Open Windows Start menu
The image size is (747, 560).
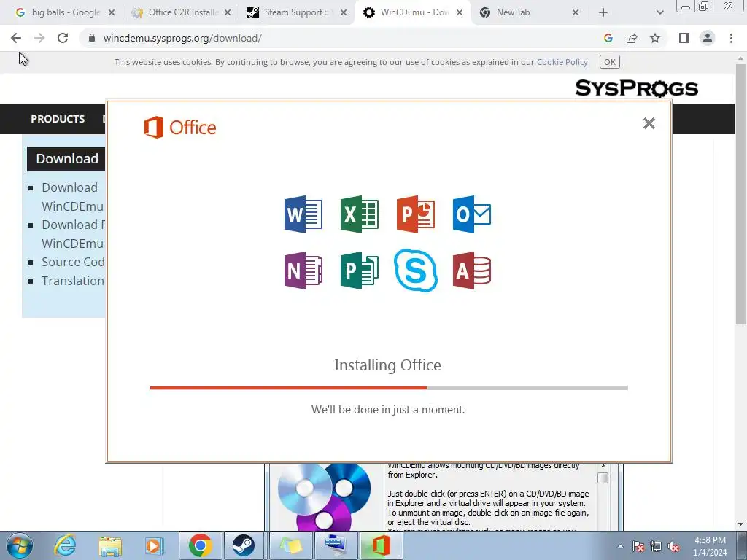click(20, 545)
